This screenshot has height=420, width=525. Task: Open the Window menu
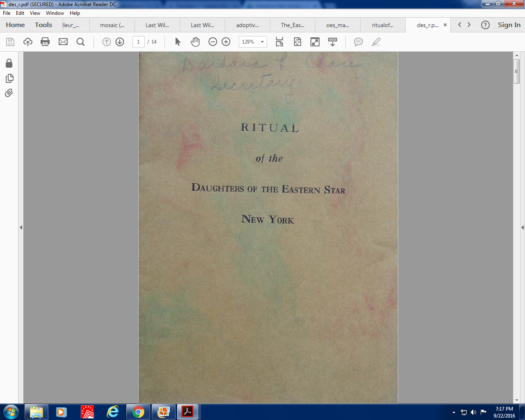click(55, 13)
